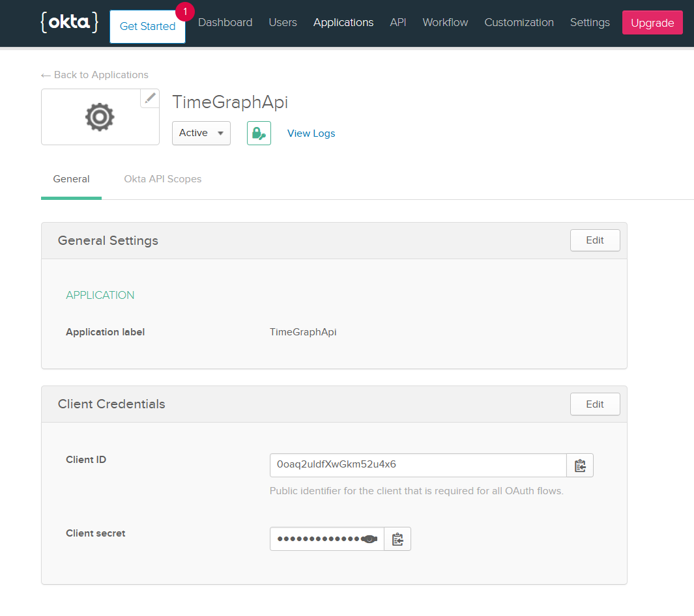Click inside the Client ID field

pos(417,465)
